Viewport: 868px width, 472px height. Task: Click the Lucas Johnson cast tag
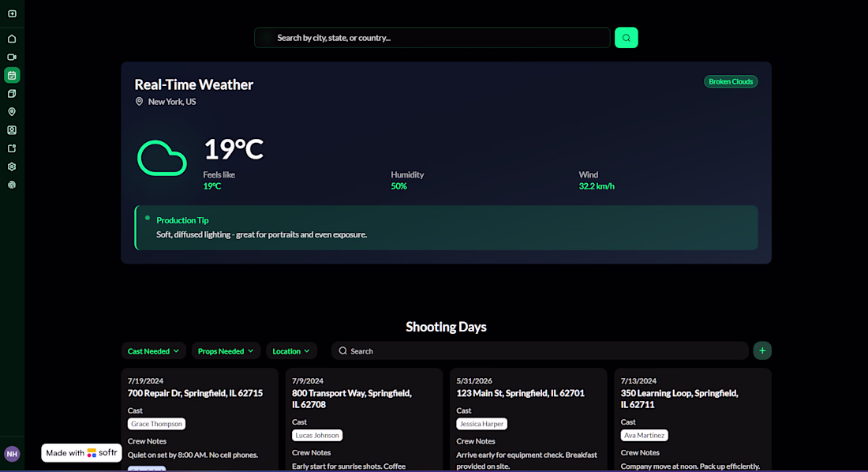[x=317, y=436]
